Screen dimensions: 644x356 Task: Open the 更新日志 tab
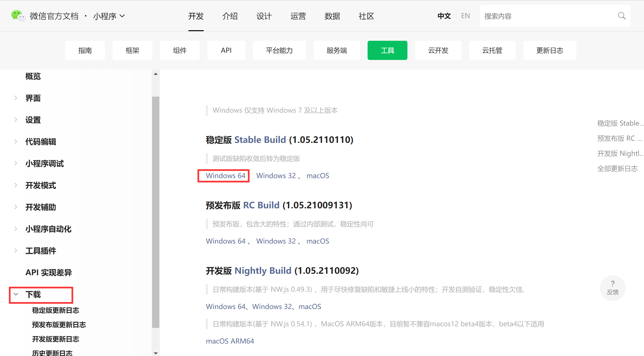(549, 51)
